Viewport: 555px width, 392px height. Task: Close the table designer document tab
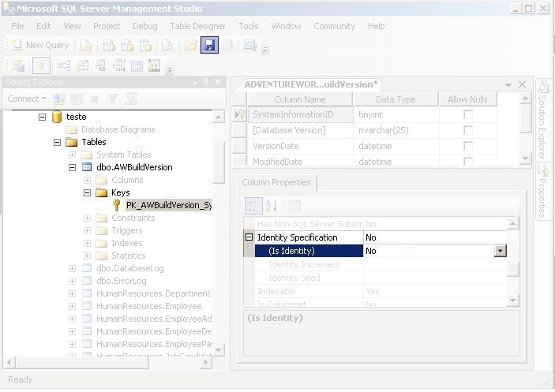coord(522,84)
